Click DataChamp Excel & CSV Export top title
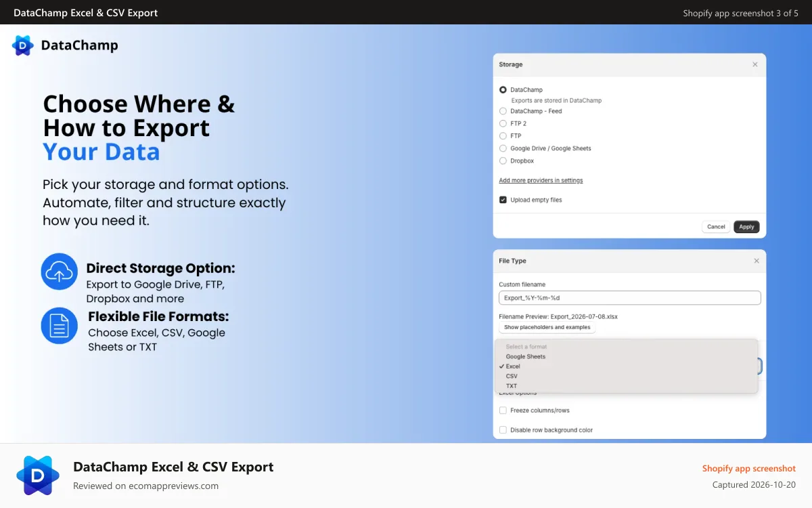The height and width of the screenshot is (508, 812). [x=85, y=13]
